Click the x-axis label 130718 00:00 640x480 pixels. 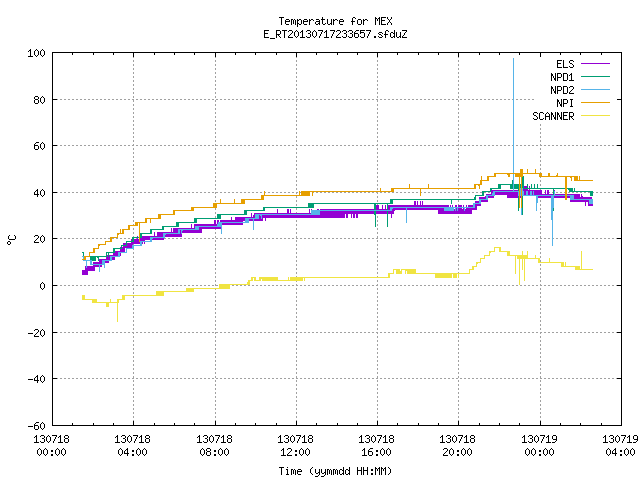51,446
